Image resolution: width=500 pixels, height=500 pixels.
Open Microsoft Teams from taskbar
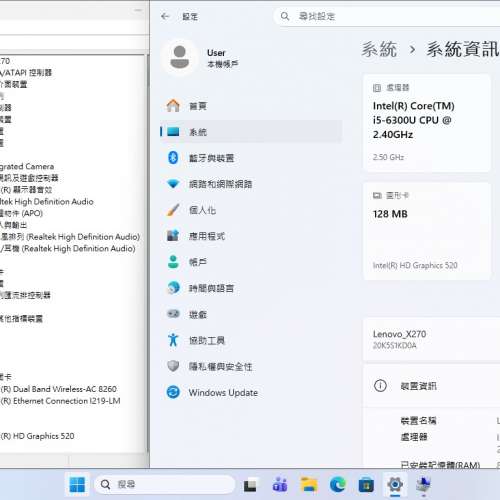[280, 485]
